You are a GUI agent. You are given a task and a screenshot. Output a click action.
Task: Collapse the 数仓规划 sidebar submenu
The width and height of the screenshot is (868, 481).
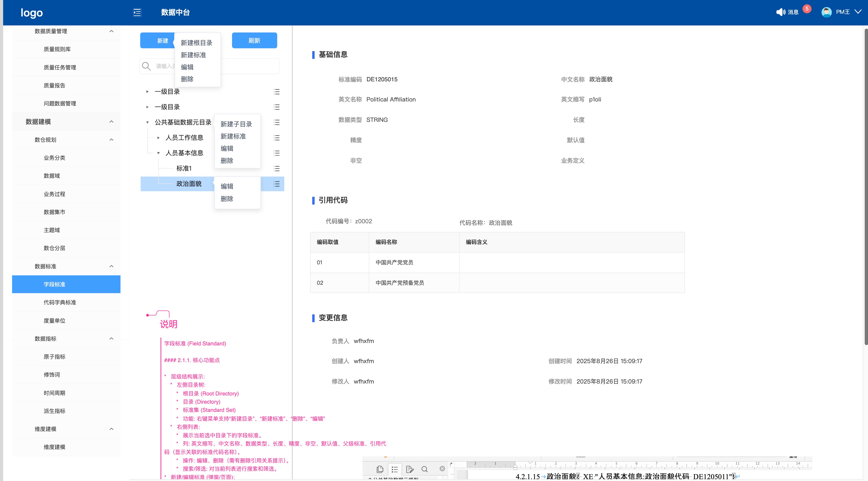(111, 140)
